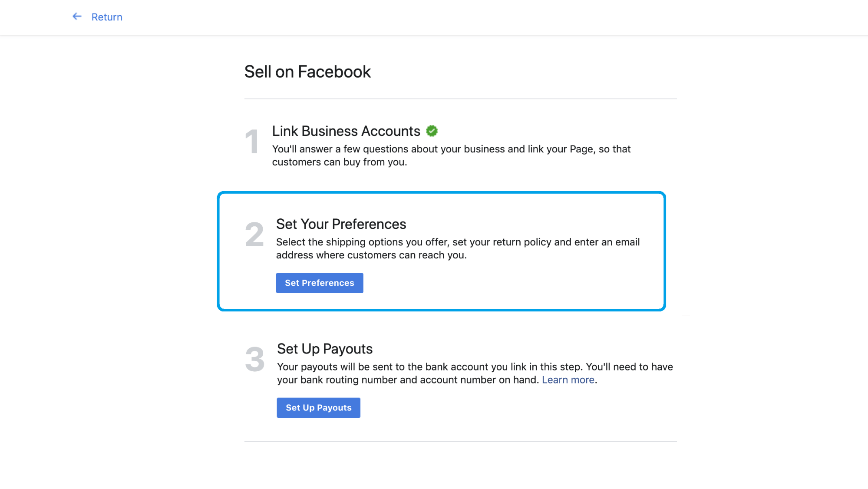Click the Set Up Payouts button
This screenshot has width=868, height=489.
coord(318,407)
